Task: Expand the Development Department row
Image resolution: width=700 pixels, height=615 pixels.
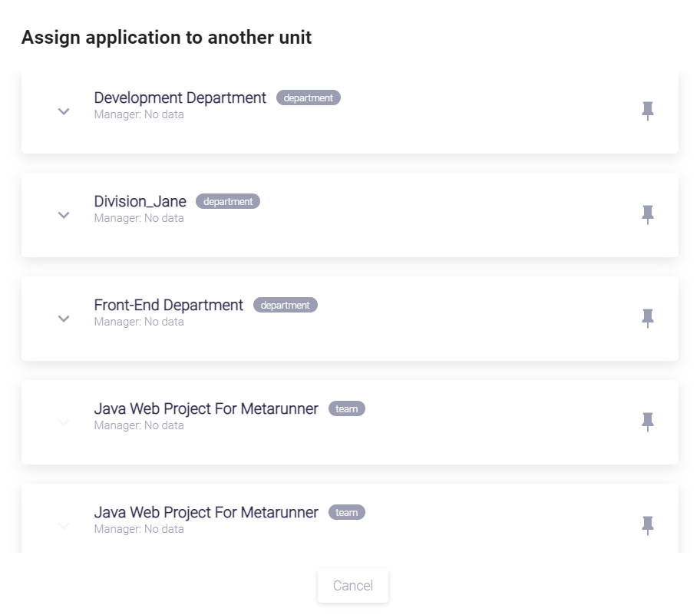Action: (64, 111)
